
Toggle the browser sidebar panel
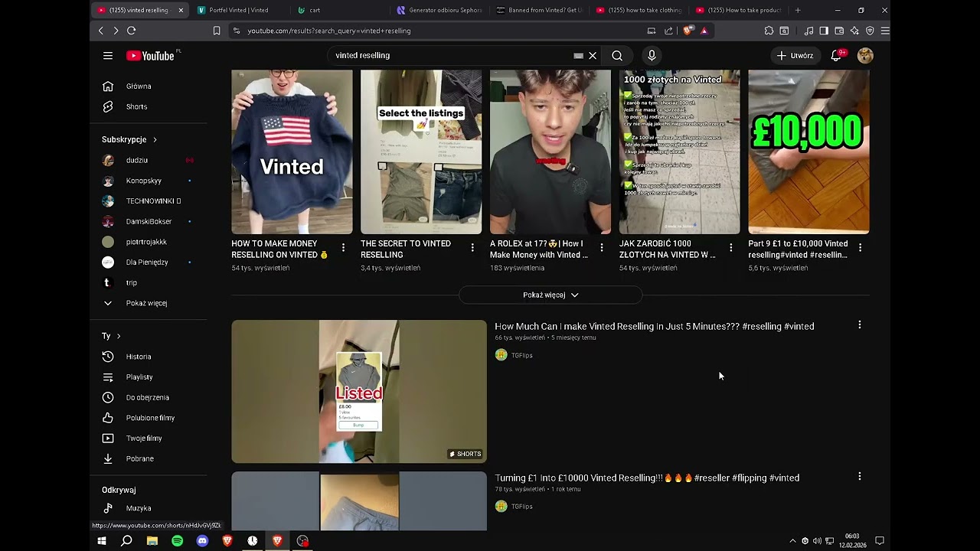(824, 31)
